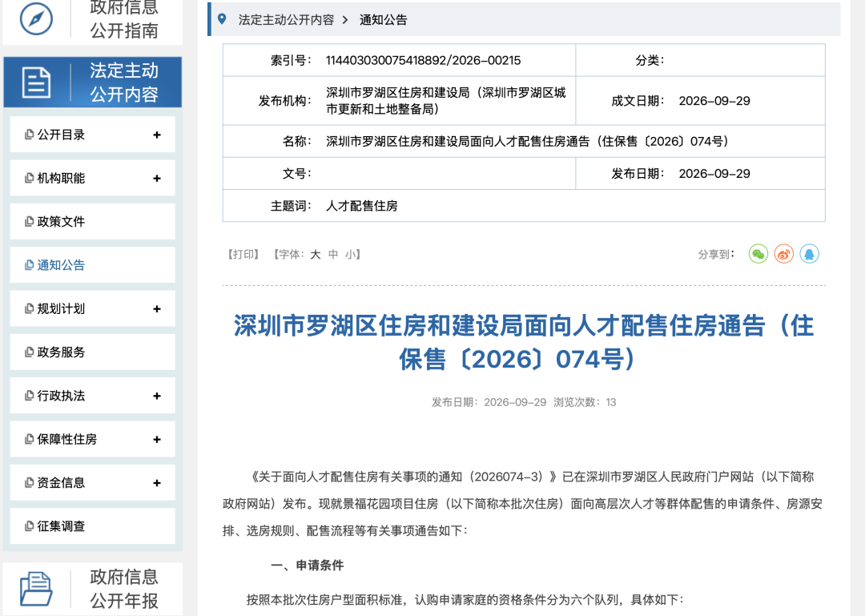This screenshot has height=616, width=865.
Task: Share article via QQ bell icon
Action: tap(809, 254)
